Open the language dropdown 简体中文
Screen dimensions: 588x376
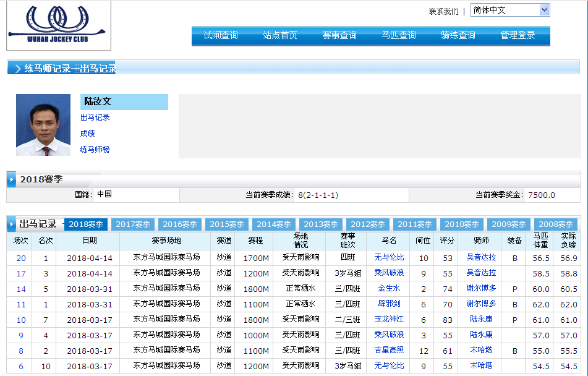tap(509, 10)
